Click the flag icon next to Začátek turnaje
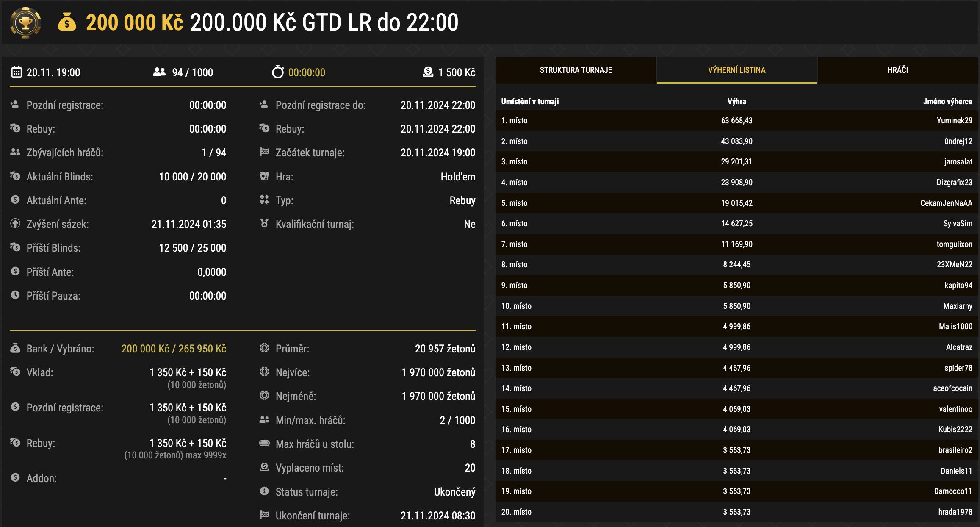Screen dimensions: 980x527 click(264, 153)
